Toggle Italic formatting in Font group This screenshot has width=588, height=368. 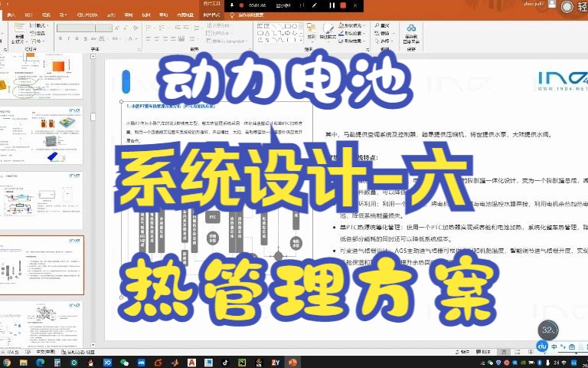[x=69, y=38]
